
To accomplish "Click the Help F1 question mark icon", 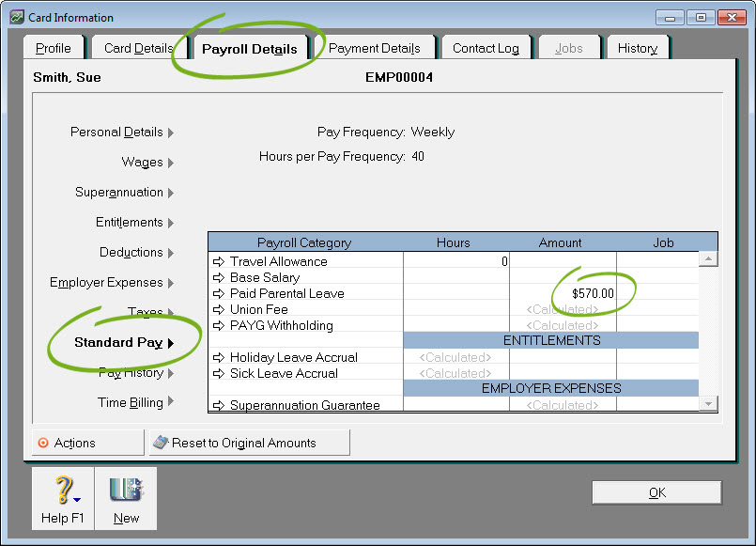I will [x=63, y=491].
